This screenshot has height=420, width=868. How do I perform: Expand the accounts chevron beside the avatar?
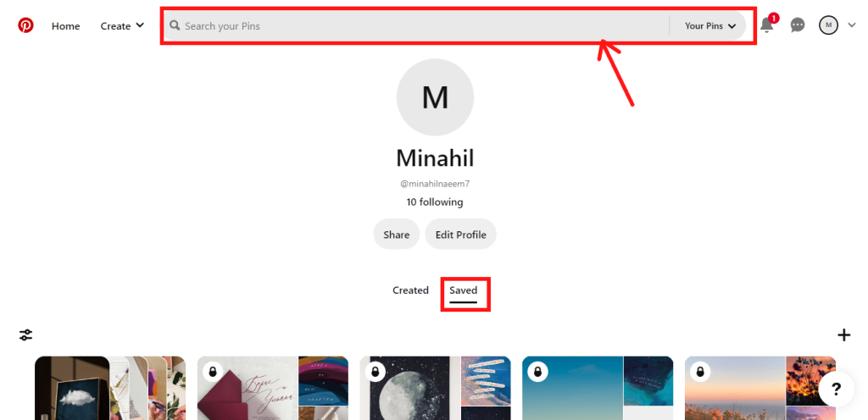(852, 25)
